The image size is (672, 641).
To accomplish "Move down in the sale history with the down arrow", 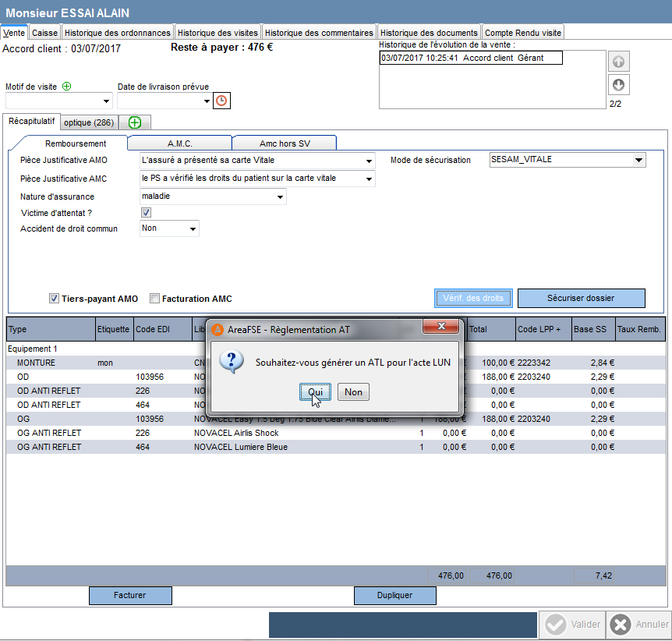I will (618, 85).
